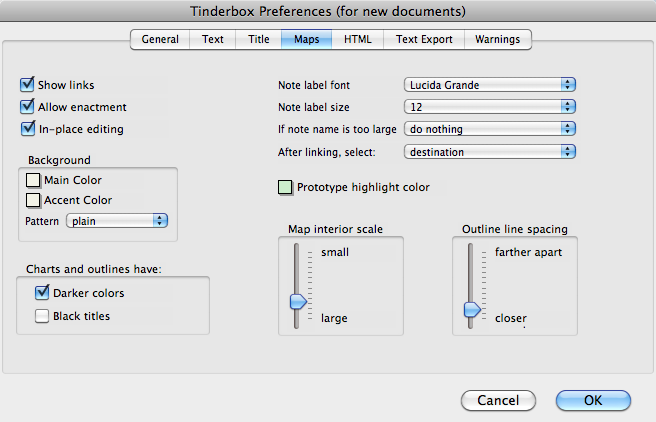Disable In-place editing checkbox

click(28, 129)
